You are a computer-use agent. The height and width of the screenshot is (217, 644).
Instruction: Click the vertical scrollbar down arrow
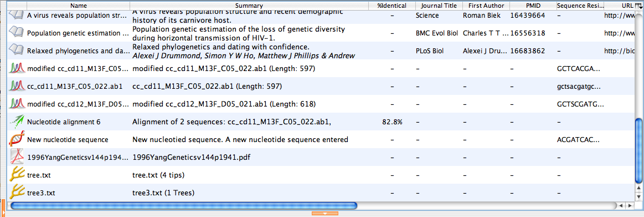[x=638, y=196]
